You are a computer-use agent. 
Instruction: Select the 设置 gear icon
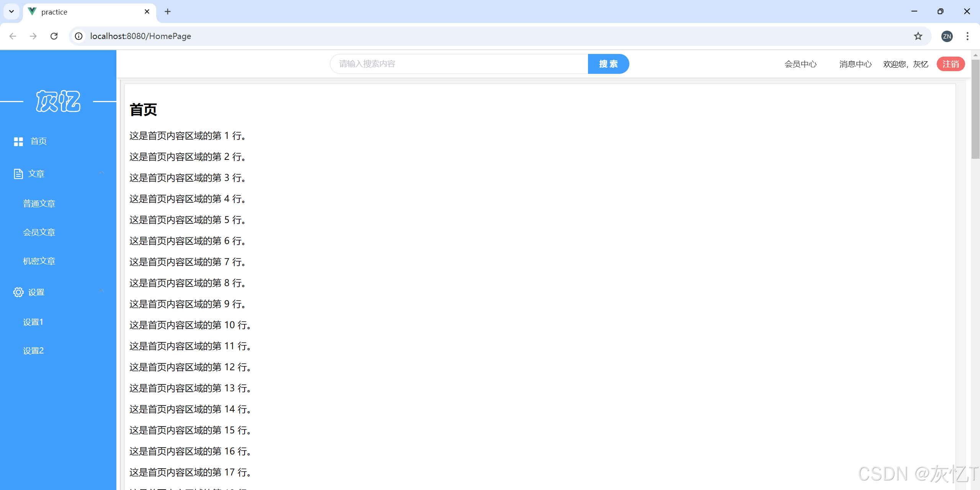click(x=18, y=292)
